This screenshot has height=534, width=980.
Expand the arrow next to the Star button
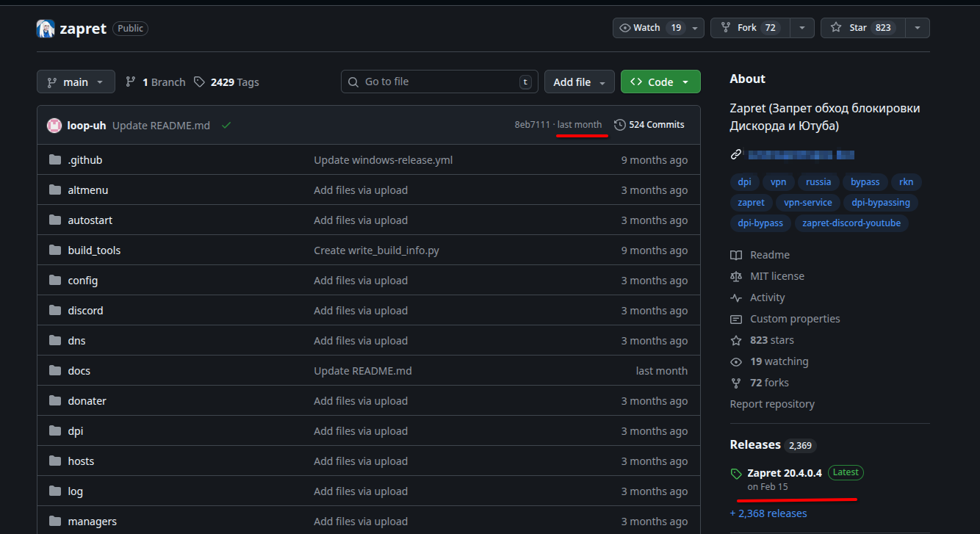918,28
